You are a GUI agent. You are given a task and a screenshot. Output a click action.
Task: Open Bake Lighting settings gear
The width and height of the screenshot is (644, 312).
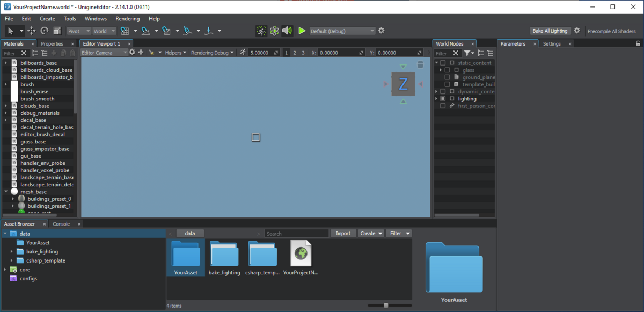click(577, 31)
